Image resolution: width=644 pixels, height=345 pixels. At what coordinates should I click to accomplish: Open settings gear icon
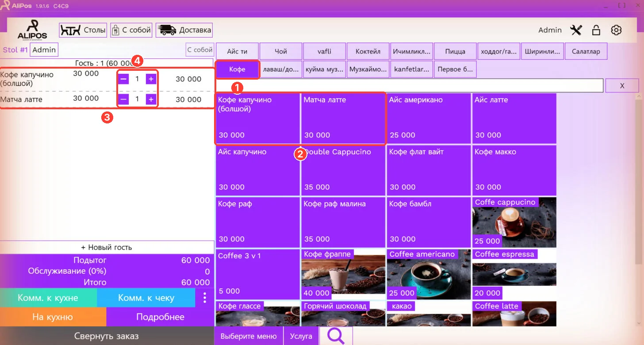coord(616,30)
